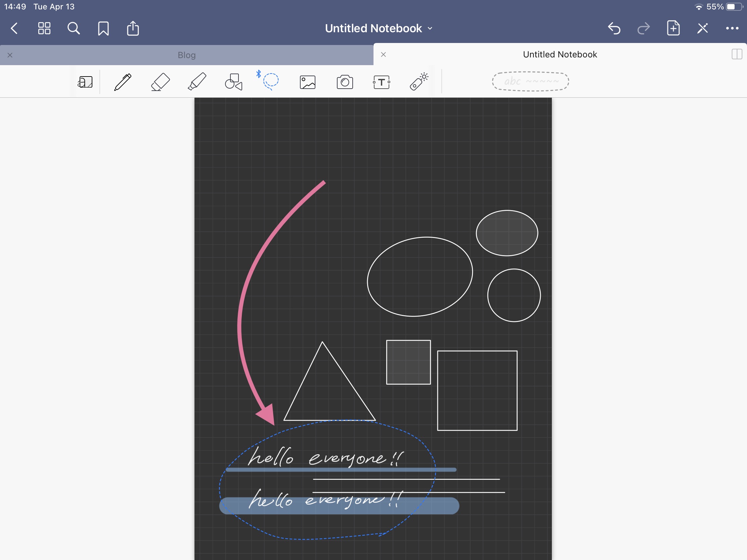
Task: Select the Lasso selection tool
Action: tap(270, 81)
